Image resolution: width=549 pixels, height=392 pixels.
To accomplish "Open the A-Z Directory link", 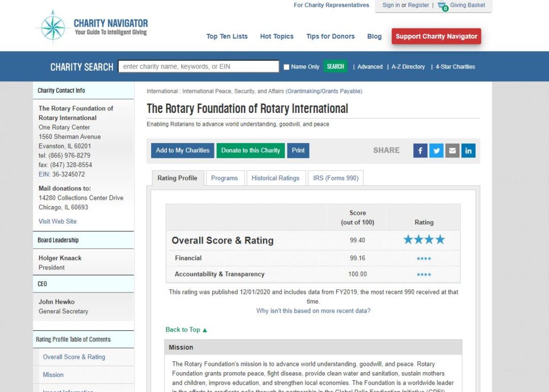I will click(x=408, y=67).
